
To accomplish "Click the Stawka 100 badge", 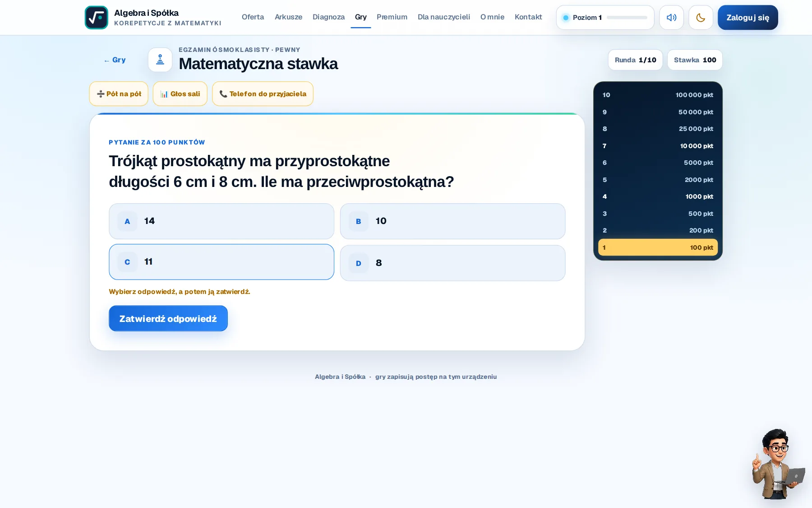I will pos(695,60).
